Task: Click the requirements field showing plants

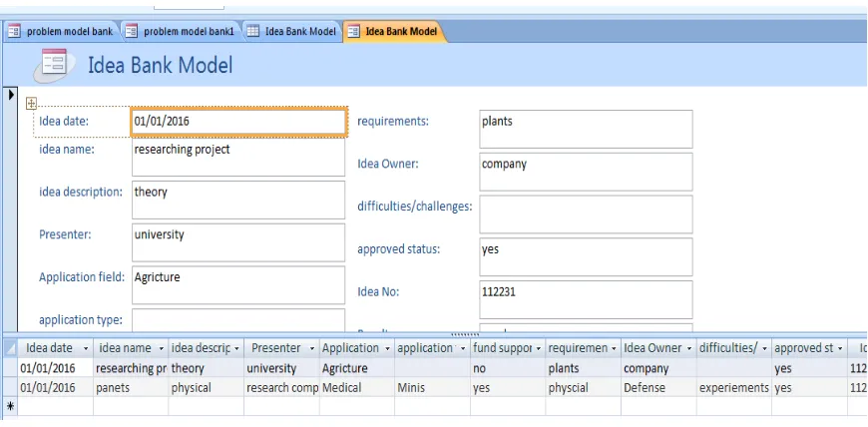Action: pyautogui.click(x=586, y=129)
